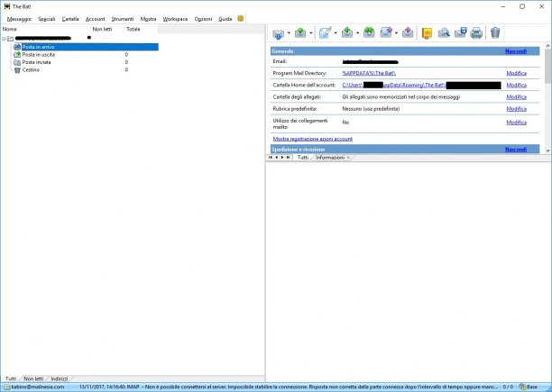This screenshot has width=552, height=392.
Task: Switch to the Tutti tab in message pane
Action: pos(303,158)
